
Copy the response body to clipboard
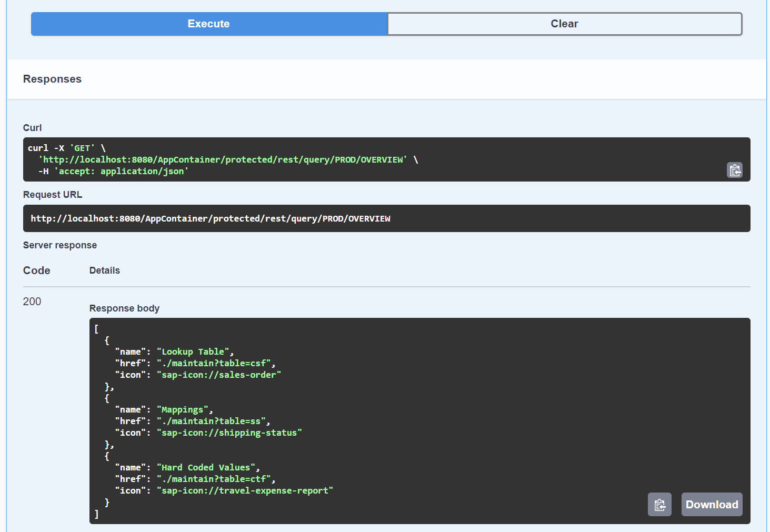659,505
